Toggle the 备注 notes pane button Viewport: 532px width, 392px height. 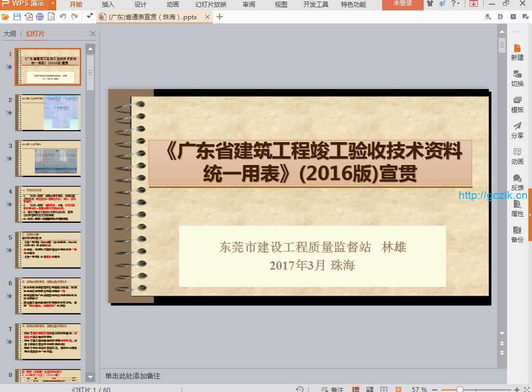point(332,389)
